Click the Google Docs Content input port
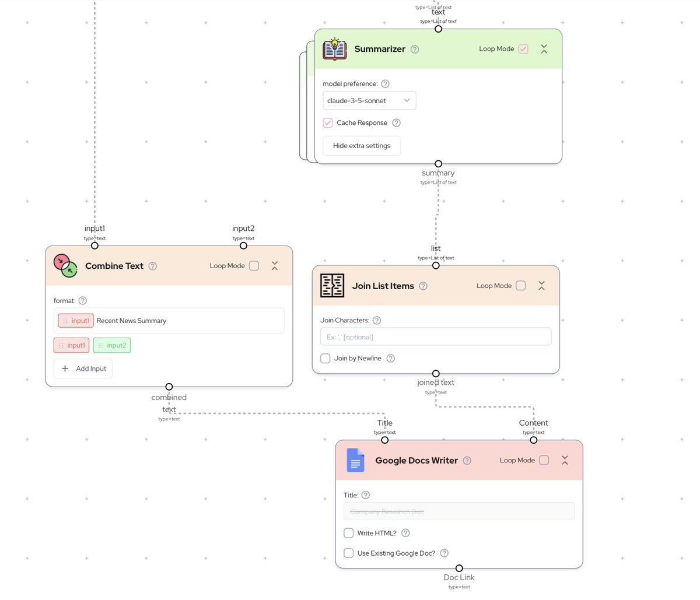Viewport: 700px width, 600px height. pos(533,440)
